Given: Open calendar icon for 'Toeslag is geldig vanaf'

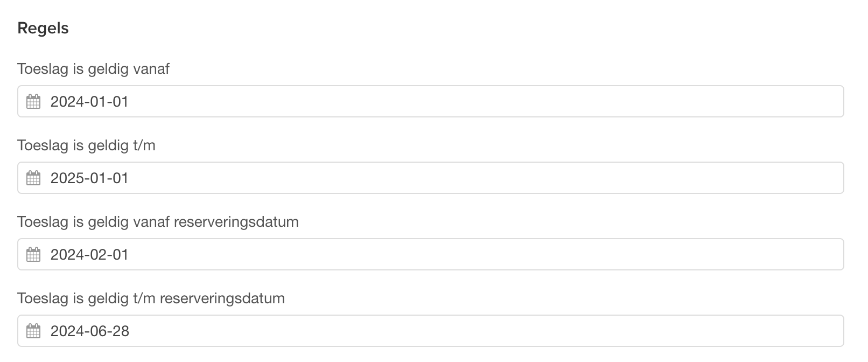Looking at the screenshot, I should coord(33,101).
